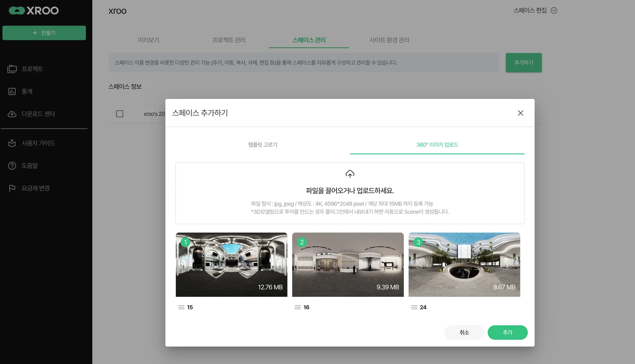Expand the 스페이스 편집 dropdown chevron

click(554, 11)
